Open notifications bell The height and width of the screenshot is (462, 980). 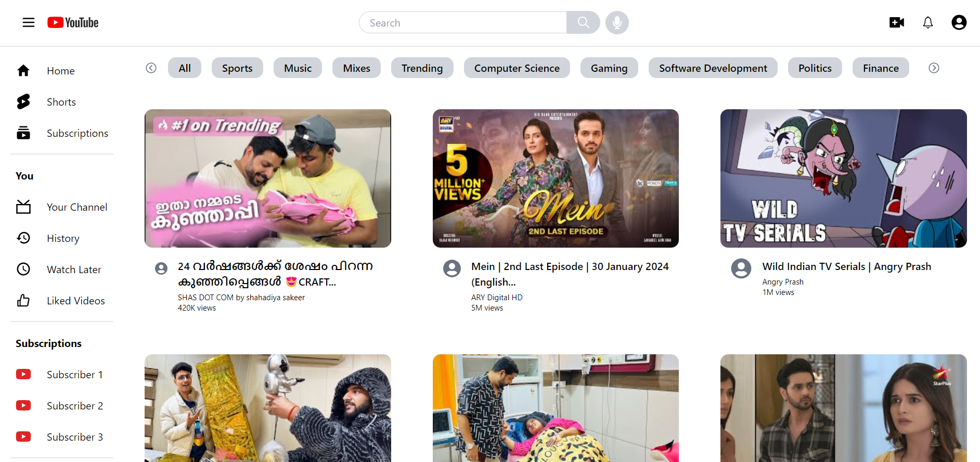pyautogui.click(x=928, y=22)
